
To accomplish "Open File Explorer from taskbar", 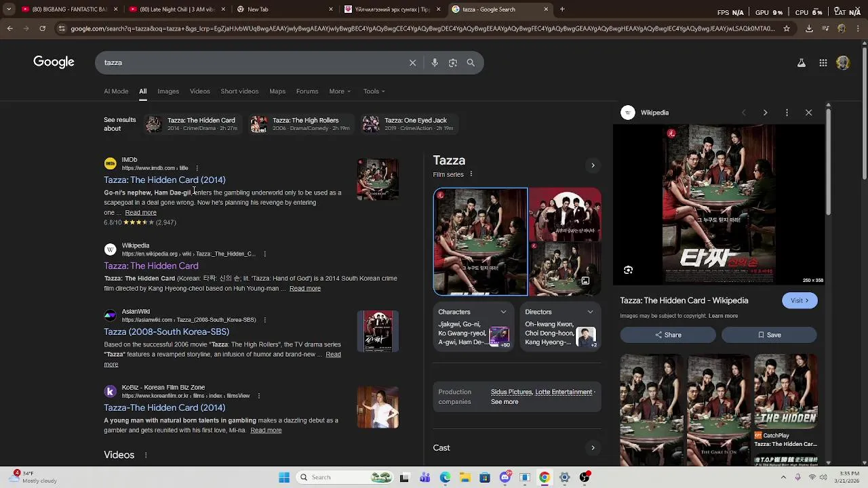I will tap(465, 477).
